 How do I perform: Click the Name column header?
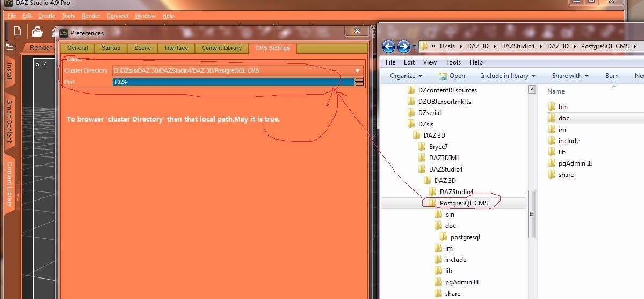coord(556,91)
